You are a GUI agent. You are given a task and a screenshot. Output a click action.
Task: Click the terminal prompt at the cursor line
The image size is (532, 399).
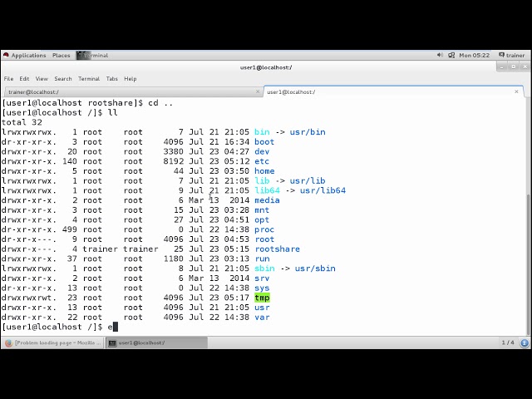point(52,327)
